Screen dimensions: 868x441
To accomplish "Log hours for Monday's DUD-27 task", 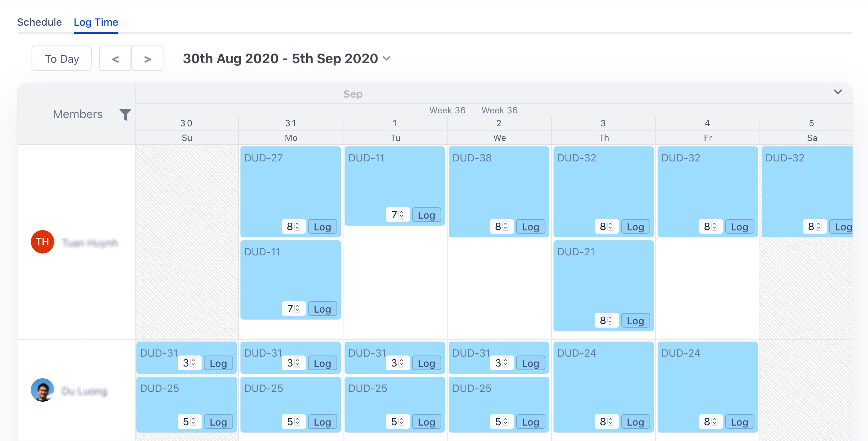I will tap(322, 227).
